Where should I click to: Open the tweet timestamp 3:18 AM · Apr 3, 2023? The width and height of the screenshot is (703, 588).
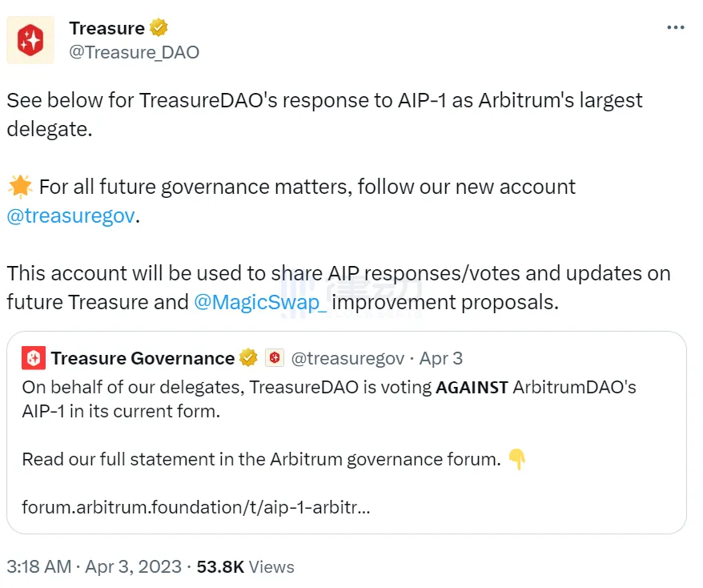[94, 566]
